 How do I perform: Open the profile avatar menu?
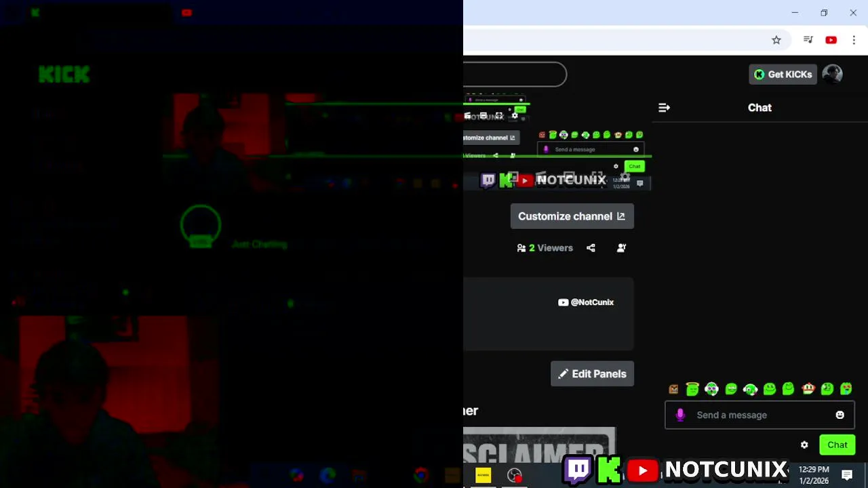pos(832,75)
